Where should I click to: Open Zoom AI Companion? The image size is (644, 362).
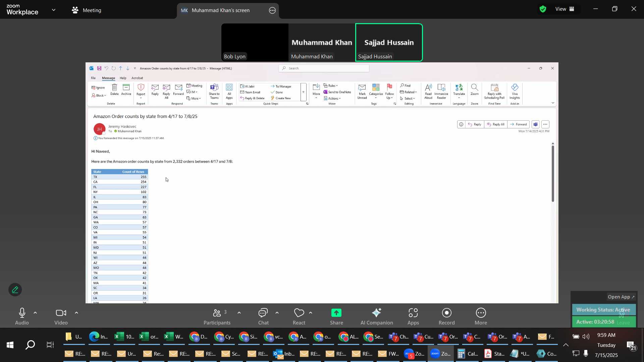pos(377,317)
